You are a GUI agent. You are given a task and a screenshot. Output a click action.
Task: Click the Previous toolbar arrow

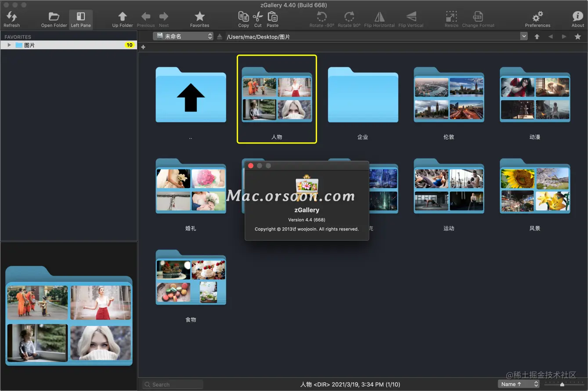coord(146,17)
